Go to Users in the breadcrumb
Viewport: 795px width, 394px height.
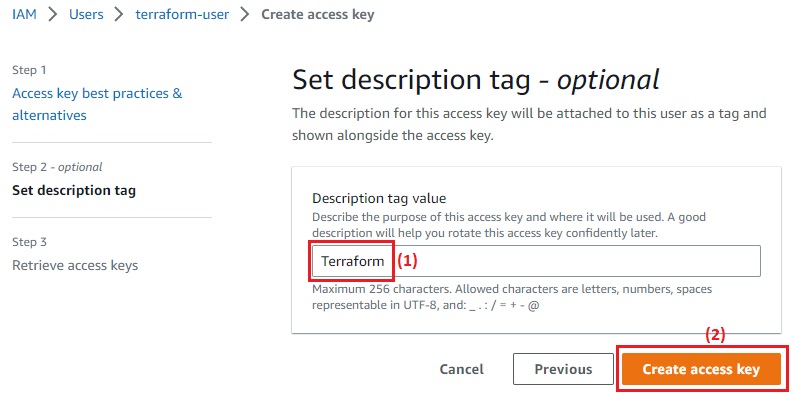pos(86,14)
